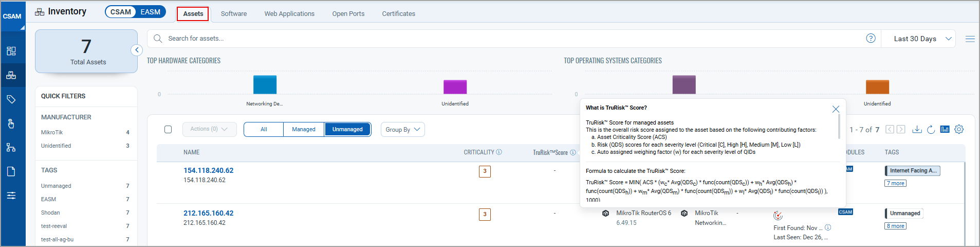
Task: Tick the select-all assets checkbox
Action: [168, 129]
